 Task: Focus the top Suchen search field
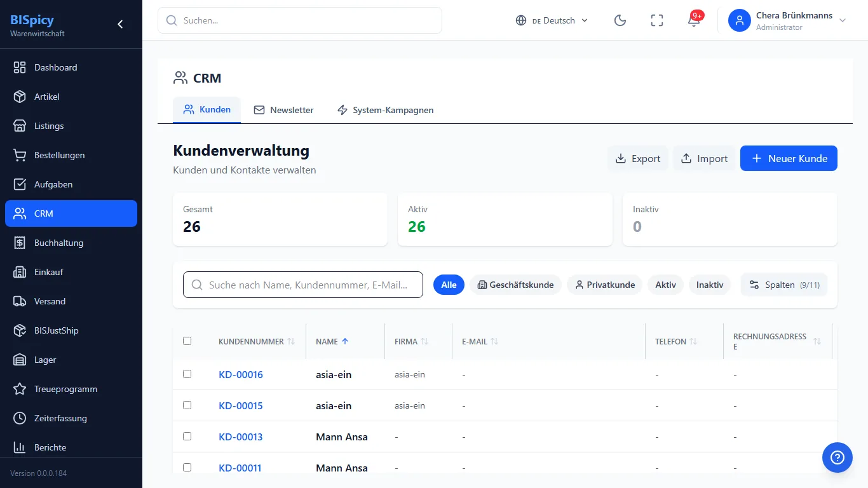click(300, 20)
